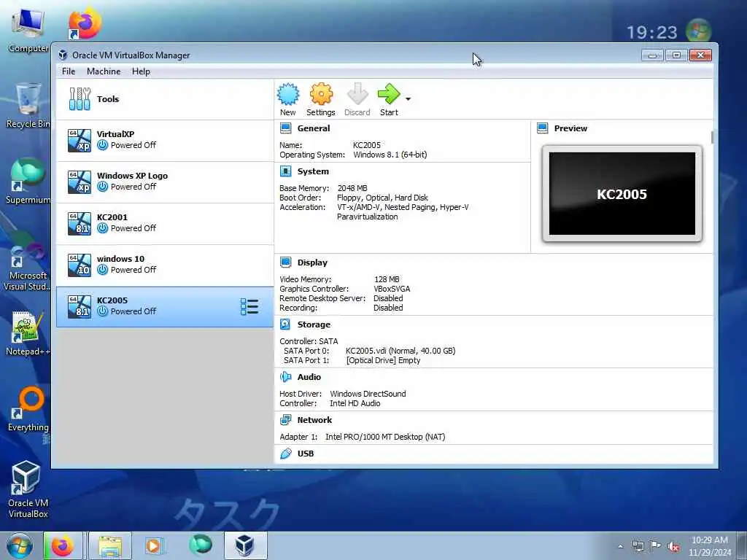Screen dimensions: 747x560
Task: Click the muted volume tray icon
Action: click(x=673, y=547)
